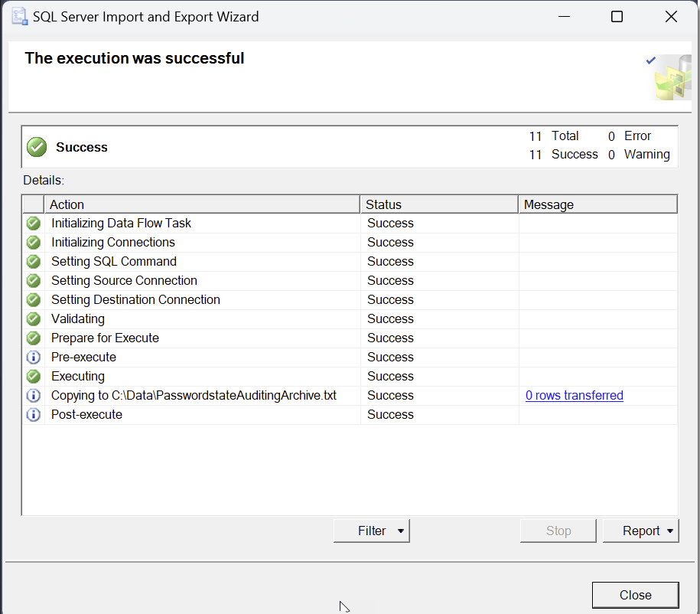
Task: Select the 'Pre-execute' row text
Action: click(x=83, y=358)
